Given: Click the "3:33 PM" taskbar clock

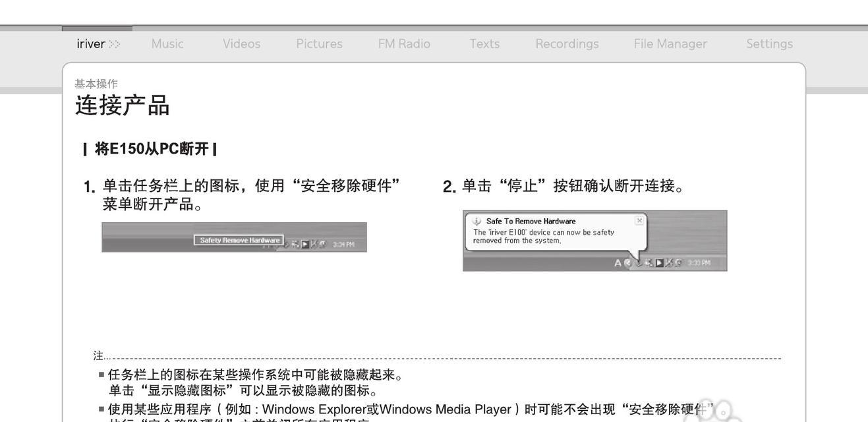Looking at the screenshot, I should (x=698, y=262).
